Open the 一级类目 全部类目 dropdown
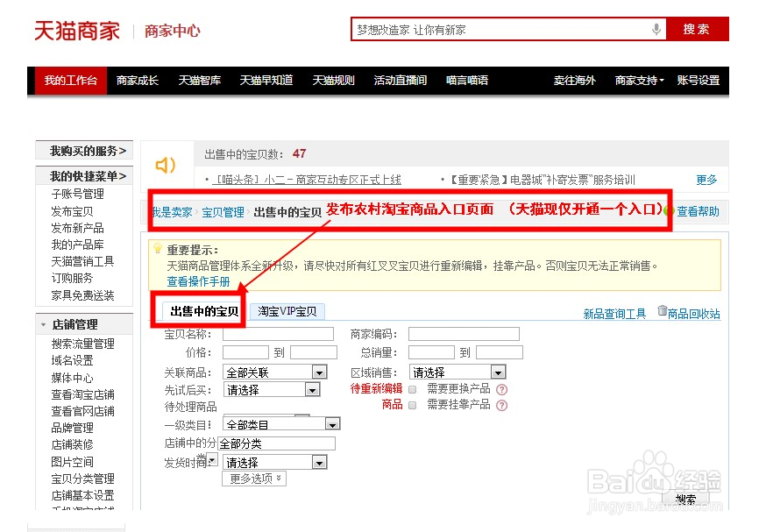Screen dimensions: 766x532 (281, 424)
